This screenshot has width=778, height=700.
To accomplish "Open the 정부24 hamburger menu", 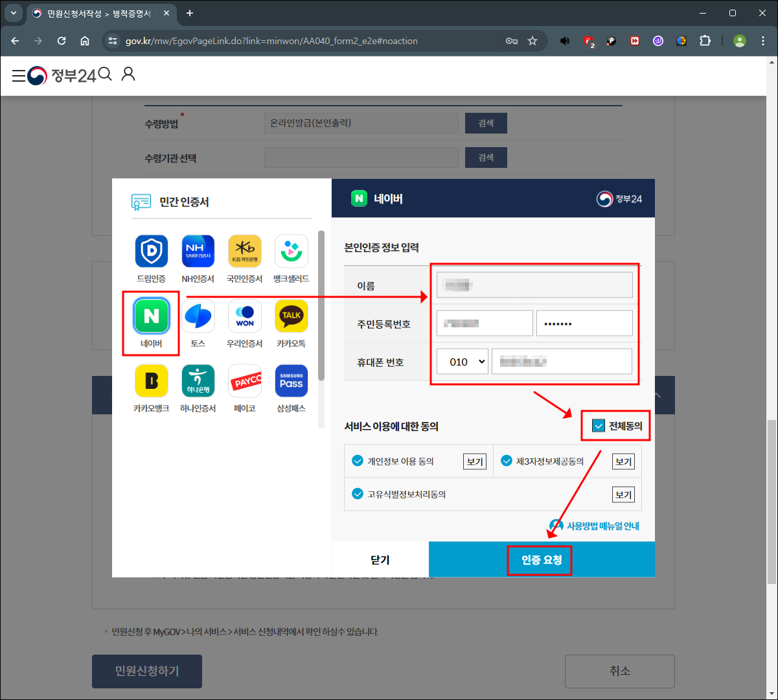I will [19, 76].
